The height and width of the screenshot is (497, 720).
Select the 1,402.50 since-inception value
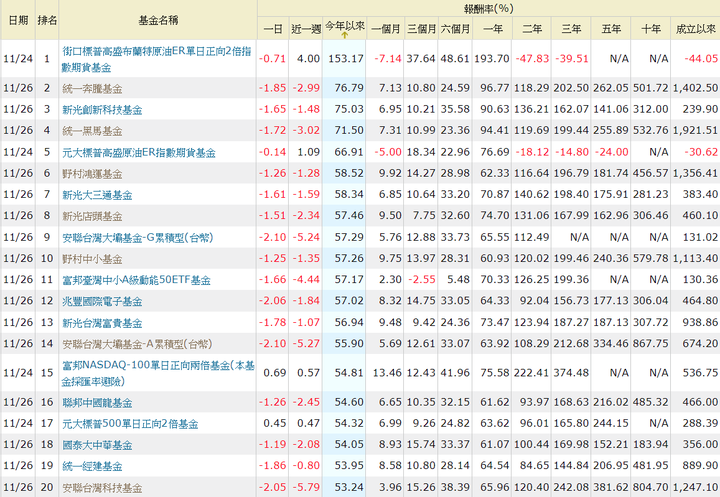point(695,88)
